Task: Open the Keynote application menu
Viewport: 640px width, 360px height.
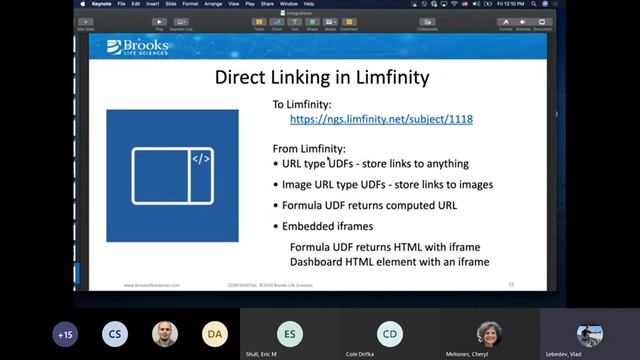Action: [x=102, y=4]
